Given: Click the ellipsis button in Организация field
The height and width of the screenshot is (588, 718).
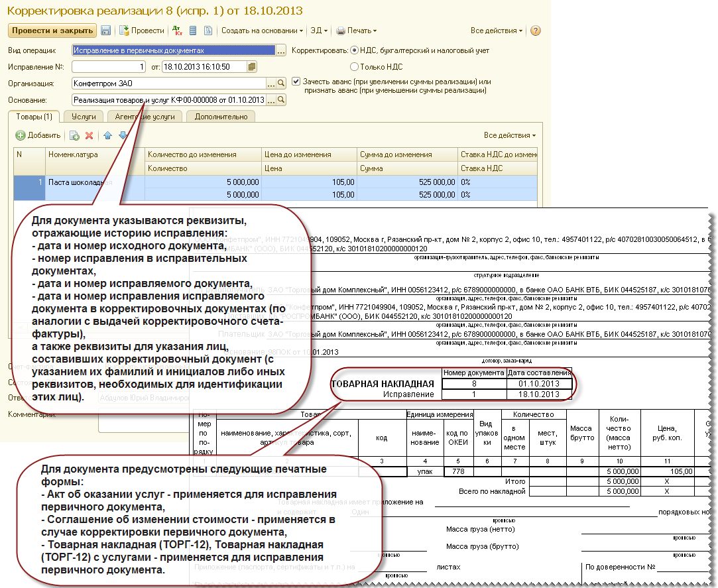Looking at the screenshot, I should [272, 84].
